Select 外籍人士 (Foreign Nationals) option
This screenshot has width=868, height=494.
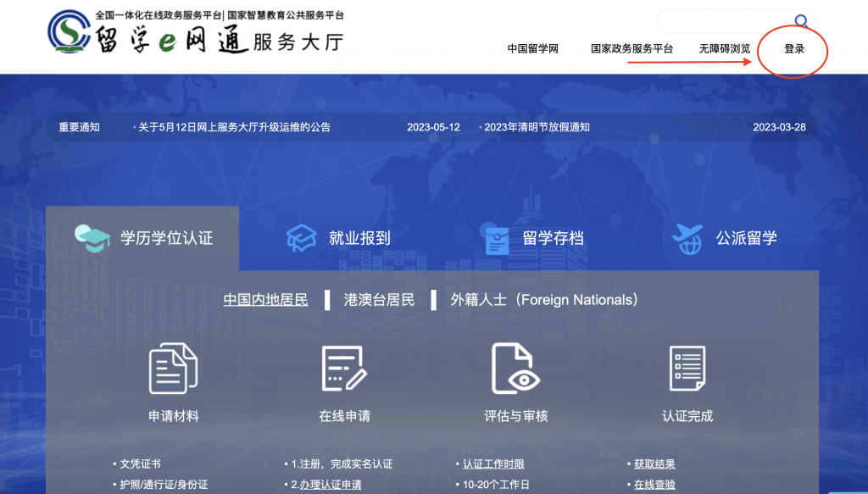pyautogui.click(x=543, y=300)
